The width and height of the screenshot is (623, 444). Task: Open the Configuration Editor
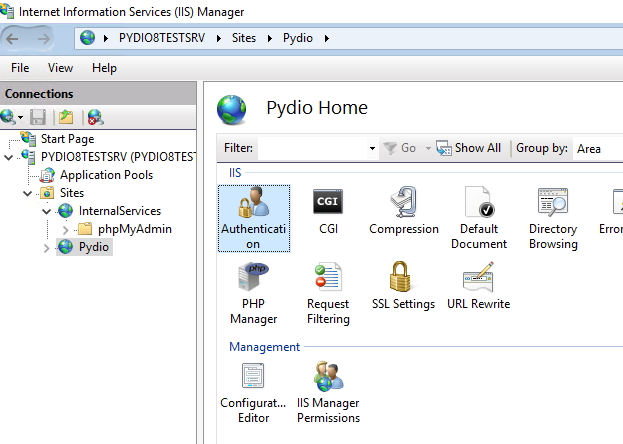(253, 393)
